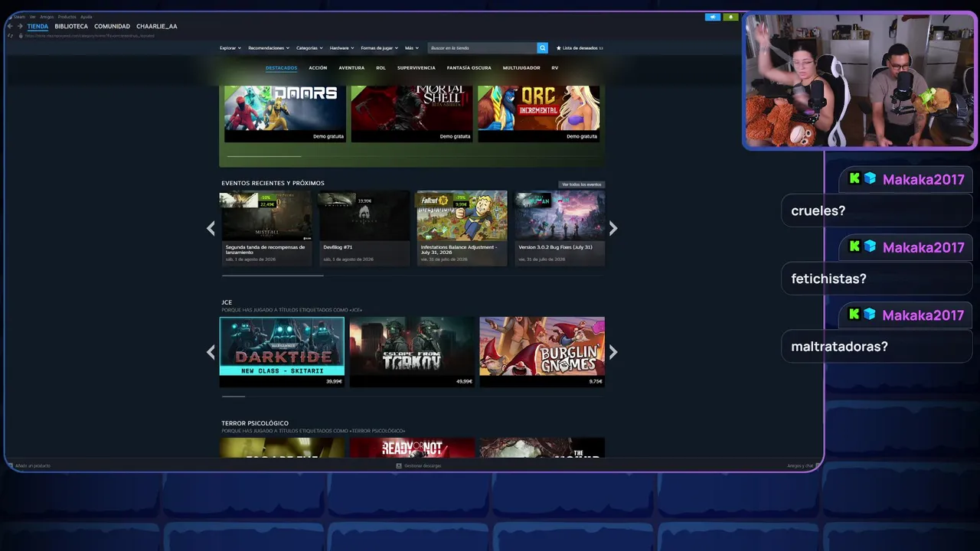
Task: Open the Ayuda menu
Action: click(87, 16)
